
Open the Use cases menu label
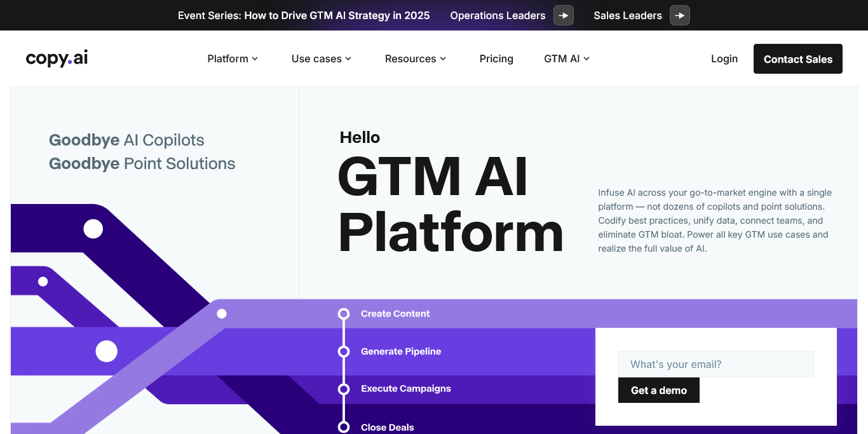[x=316, y=58]
